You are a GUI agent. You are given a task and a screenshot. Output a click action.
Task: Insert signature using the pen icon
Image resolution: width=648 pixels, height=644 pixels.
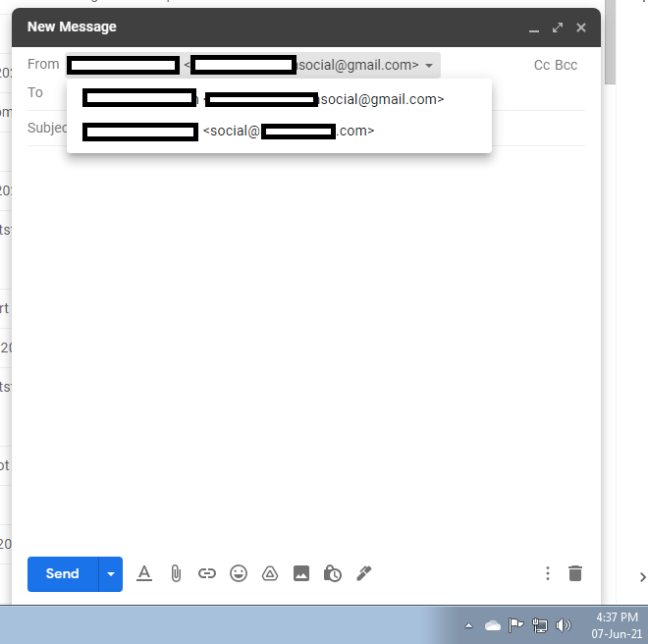click(364, 573)
